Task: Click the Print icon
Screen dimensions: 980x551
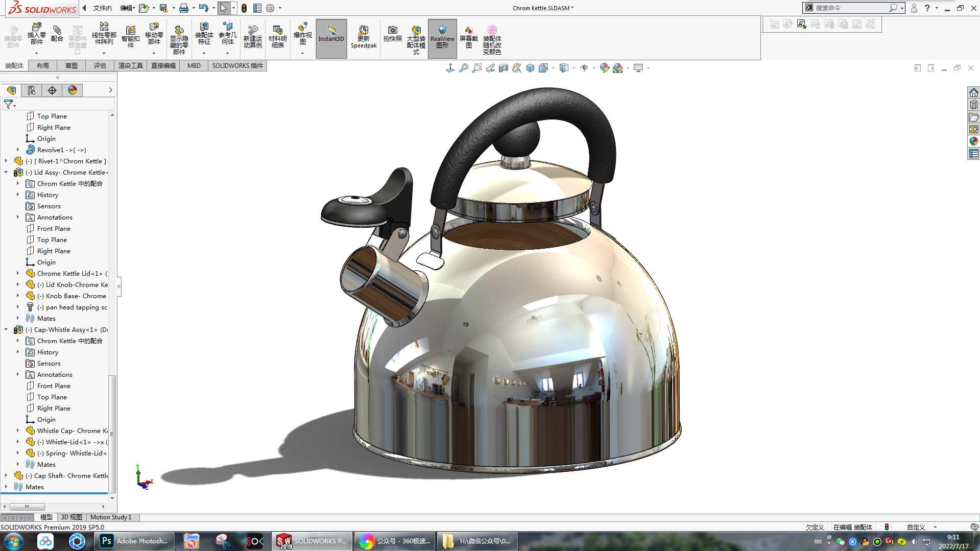Action: point(184,8)
